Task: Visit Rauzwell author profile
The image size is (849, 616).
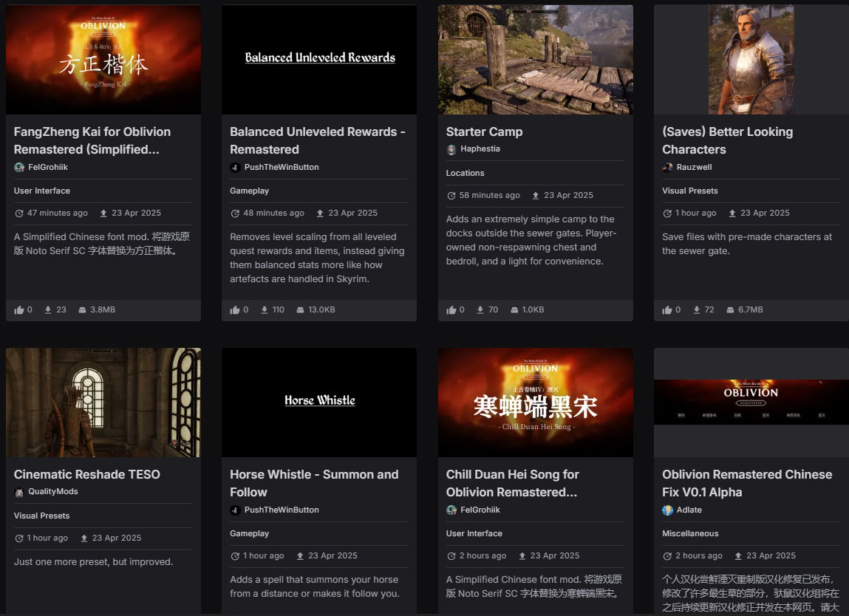Action: [x=694, y=167]
